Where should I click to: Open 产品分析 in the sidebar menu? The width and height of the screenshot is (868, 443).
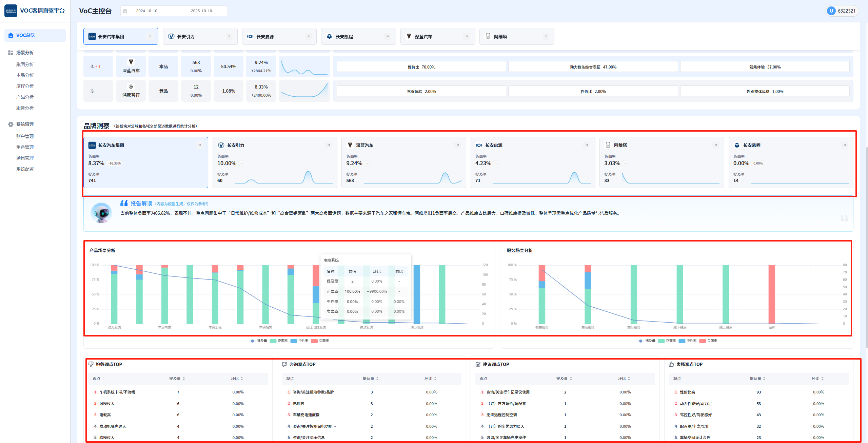click(25, 97)
